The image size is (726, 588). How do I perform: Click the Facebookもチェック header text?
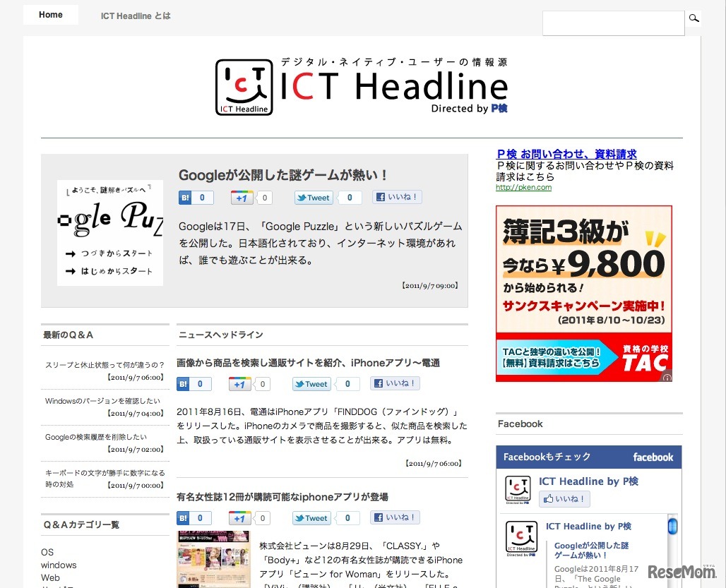tap(547, 457)
